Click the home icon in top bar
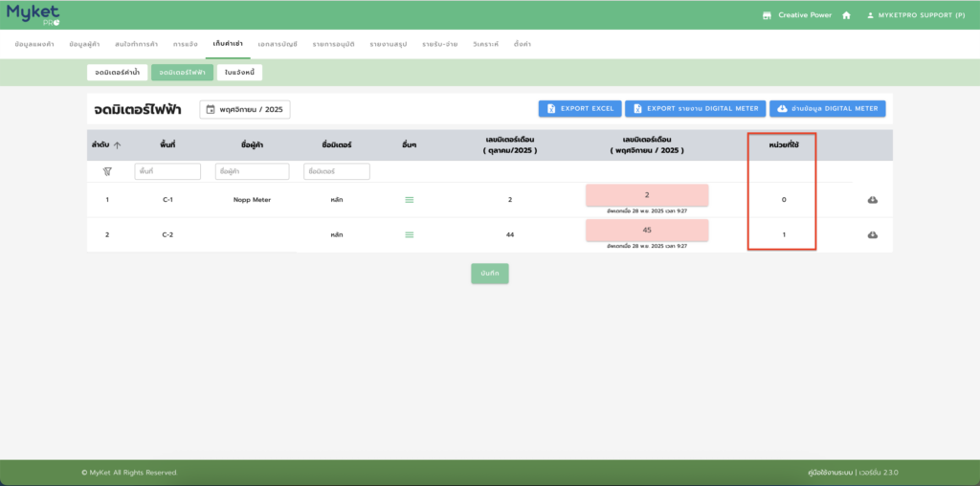 click(x=846, y=15)
